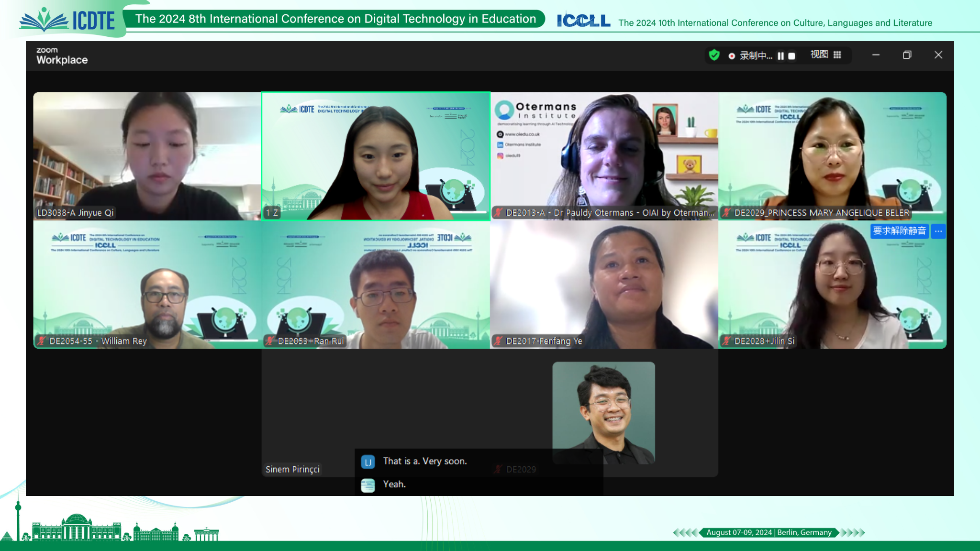Viewport: 980px width, 551px height.
Task: Click the LJ caption avatar icon
Action: point(368,462)
